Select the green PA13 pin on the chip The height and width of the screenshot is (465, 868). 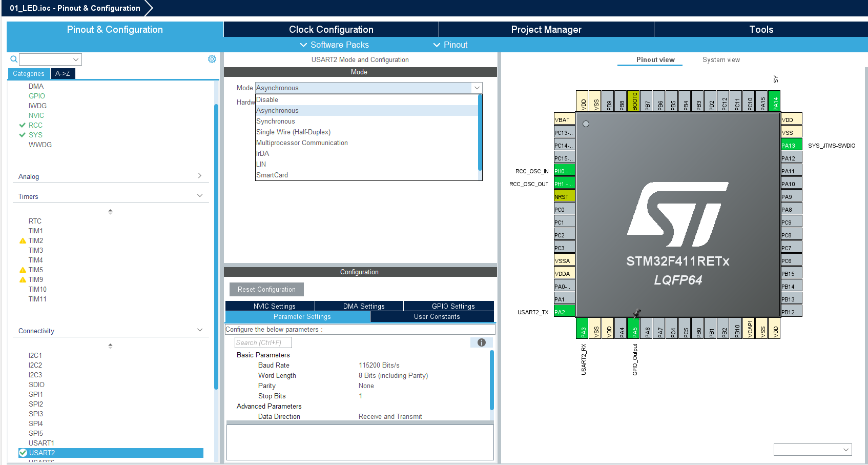tap(791, 145)
